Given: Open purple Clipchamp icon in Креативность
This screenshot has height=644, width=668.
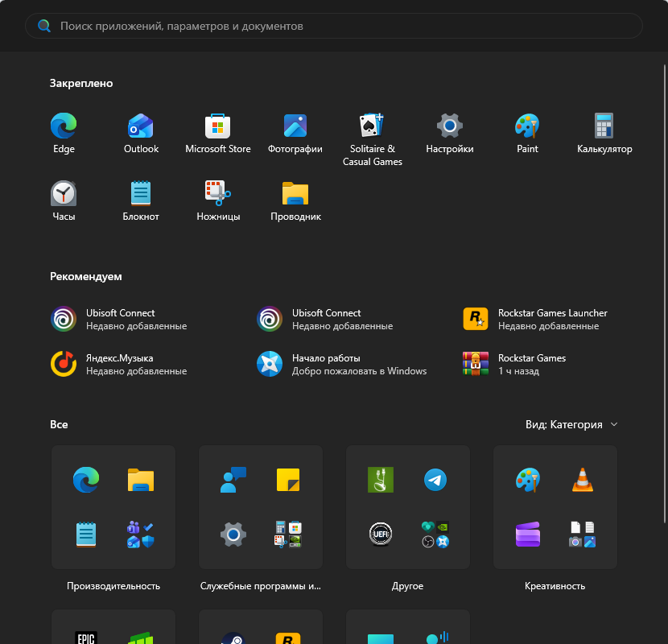Looking at the screenshot, I should tap(528, 535).
